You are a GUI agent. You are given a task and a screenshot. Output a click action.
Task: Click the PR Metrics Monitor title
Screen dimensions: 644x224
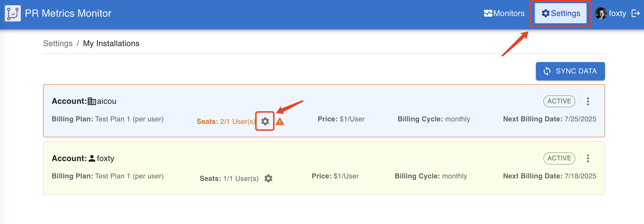coord(68,13)
